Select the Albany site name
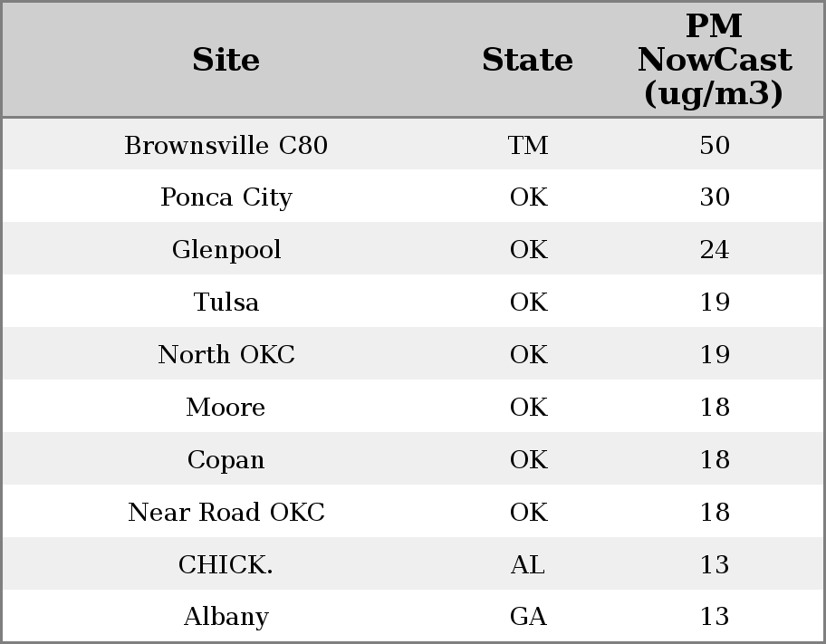The width and height of the screenshot is (826, 644). click(x=226, y=617)
